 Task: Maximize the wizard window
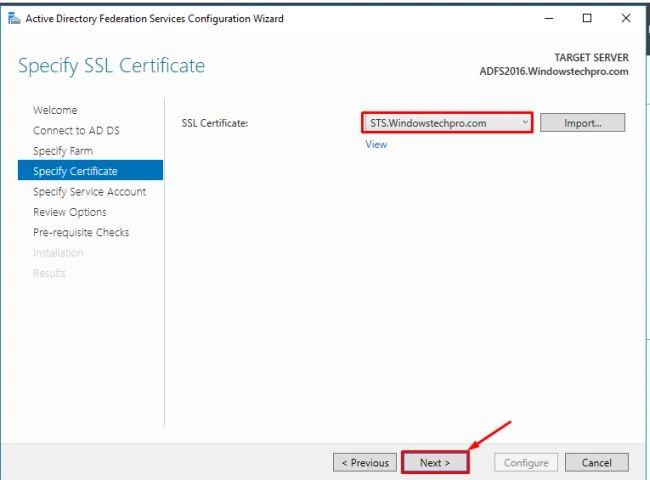587,18
